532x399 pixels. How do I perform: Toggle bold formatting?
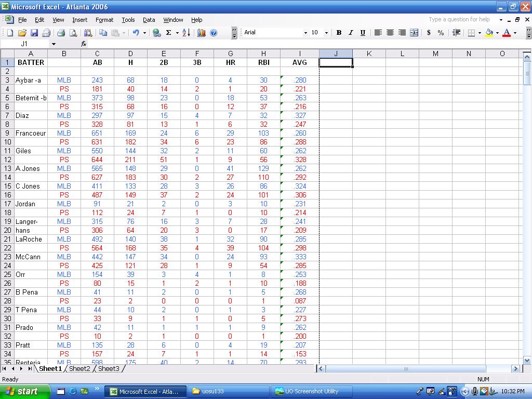[x=339, y=33]
